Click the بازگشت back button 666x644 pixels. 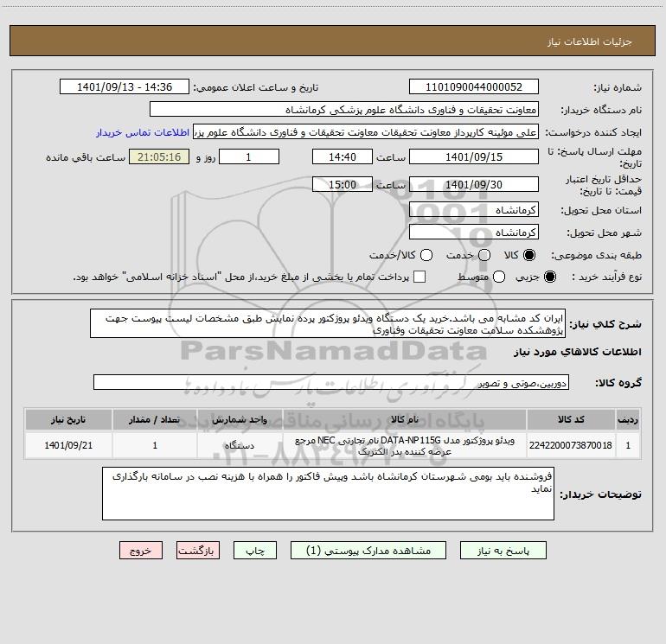[x=198, y=550]
